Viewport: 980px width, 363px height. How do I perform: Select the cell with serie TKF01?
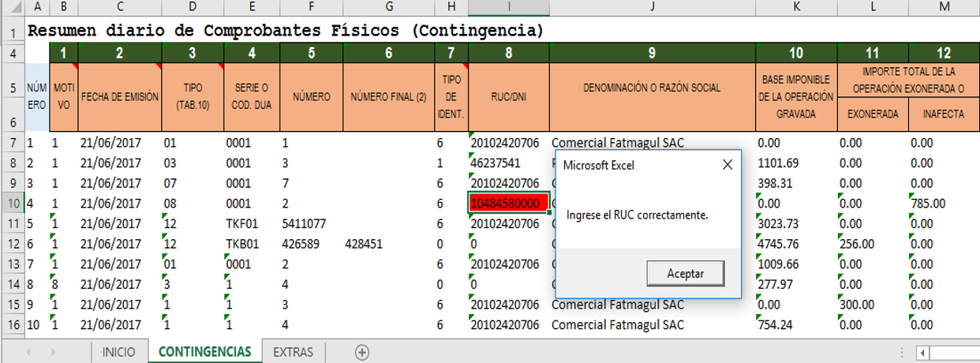click(x=251, y=224)
